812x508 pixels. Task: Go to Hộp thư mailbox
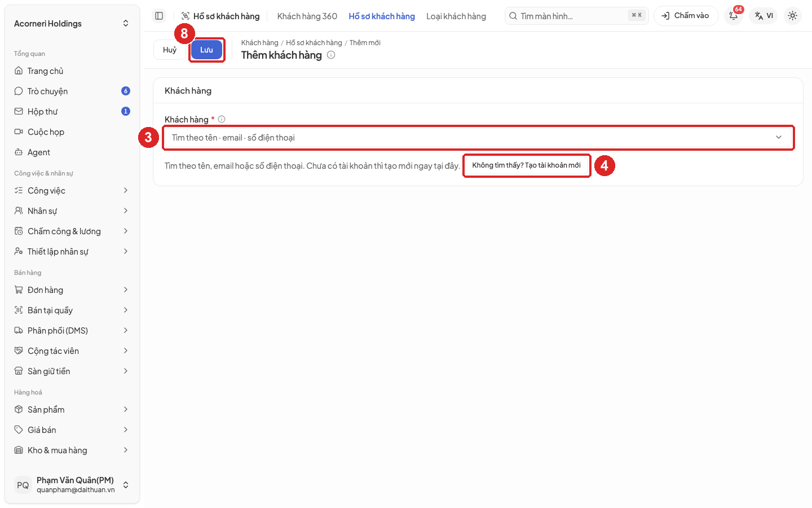coord(72,112)
